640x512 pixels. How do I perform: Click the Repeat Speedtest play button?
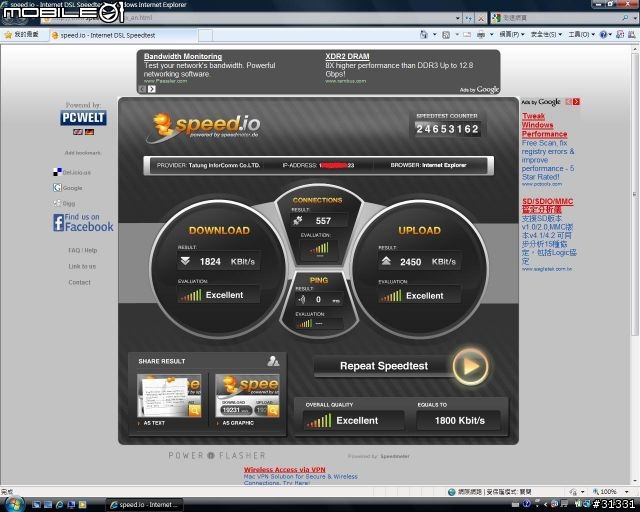click(470, 366)
